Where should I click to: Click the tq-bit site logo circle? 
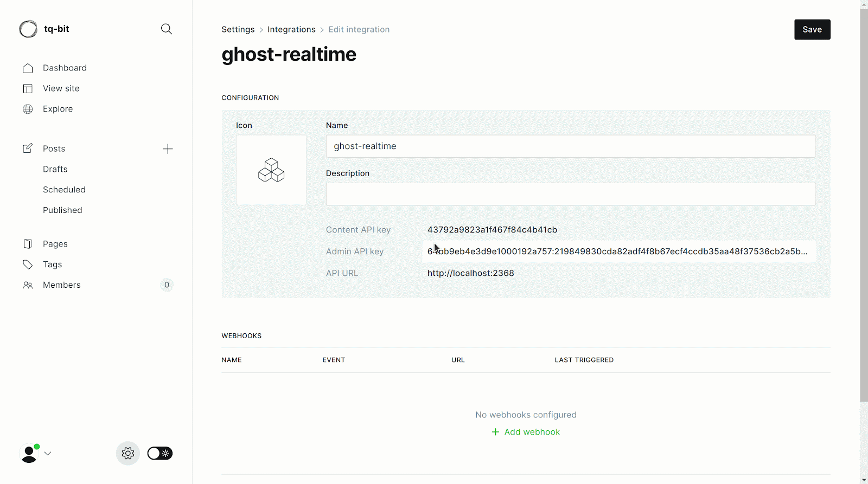[28, 29]
